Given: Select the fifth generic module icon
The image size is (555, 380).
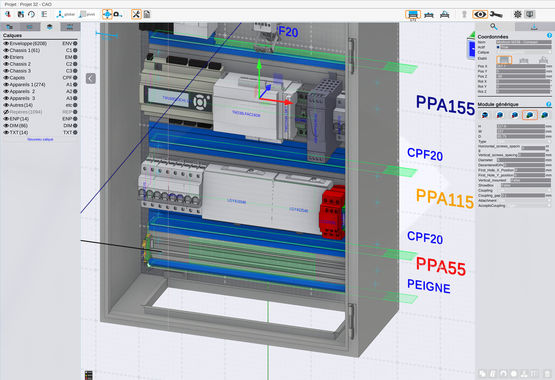Looking at the screenshot, I should pyautogui.click(x=545, y=115).
